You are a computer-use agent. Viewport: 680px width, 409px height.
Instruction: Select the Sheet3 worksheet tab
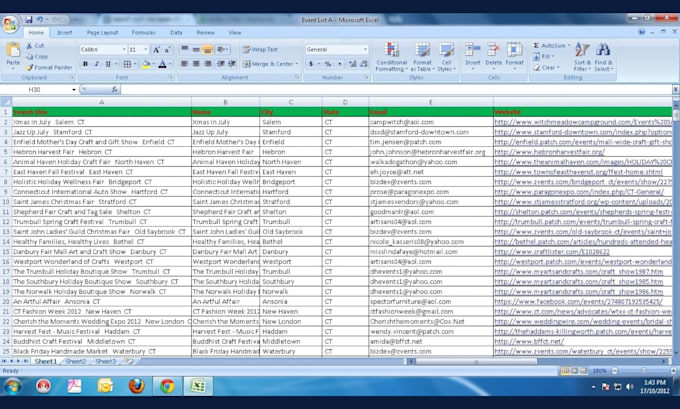pos(105,361)
